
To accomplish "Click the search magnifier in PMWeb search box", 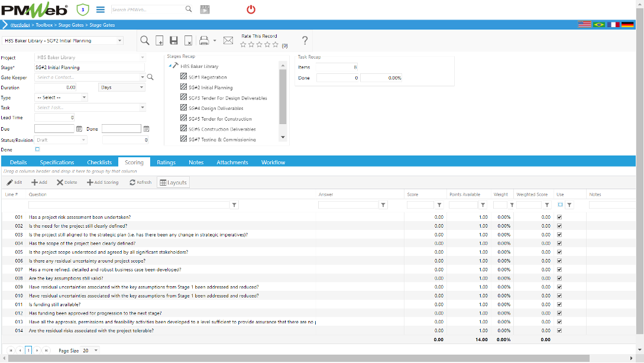I will click(x=189, y=9).
